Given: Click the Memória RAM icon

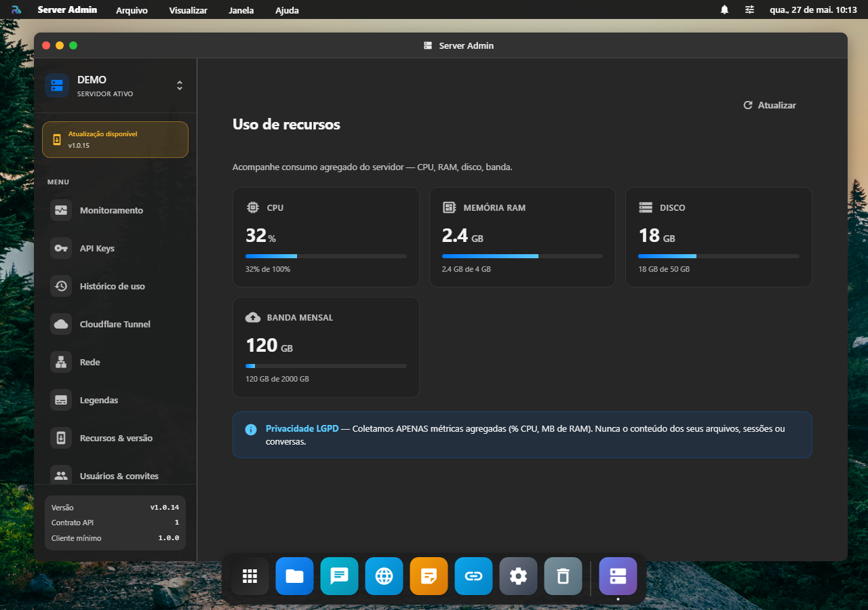Looking at the screenshot, I should (449, 207).
